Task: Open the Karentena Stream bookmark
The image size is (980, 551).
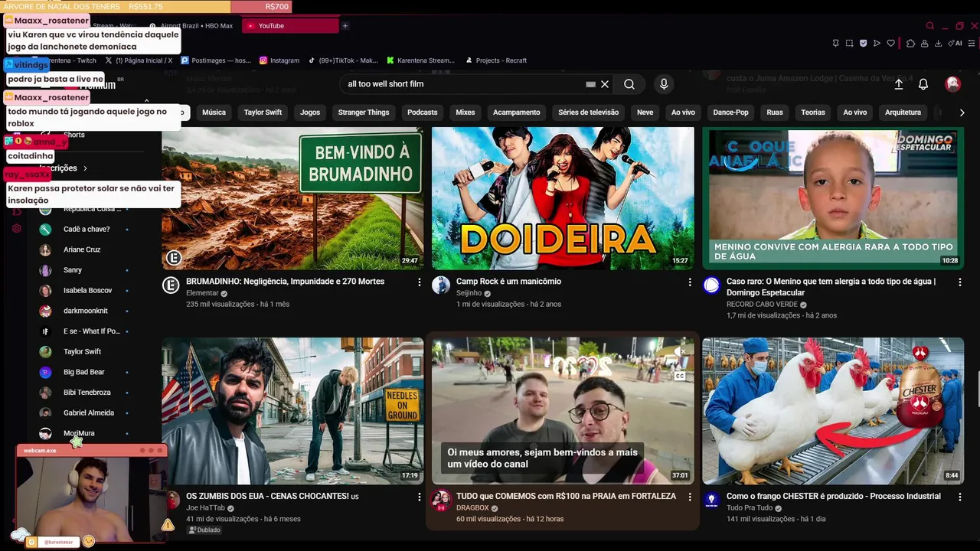Action: (421, 60)
